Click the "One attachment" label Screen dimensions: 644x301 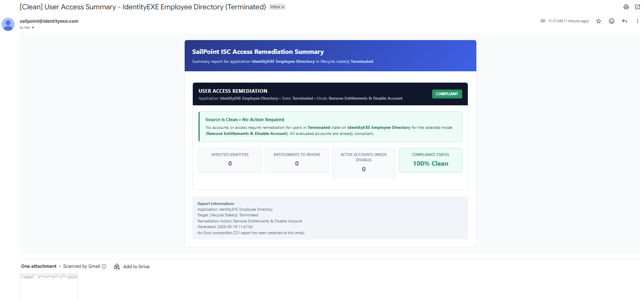click(x=39, y=266)
